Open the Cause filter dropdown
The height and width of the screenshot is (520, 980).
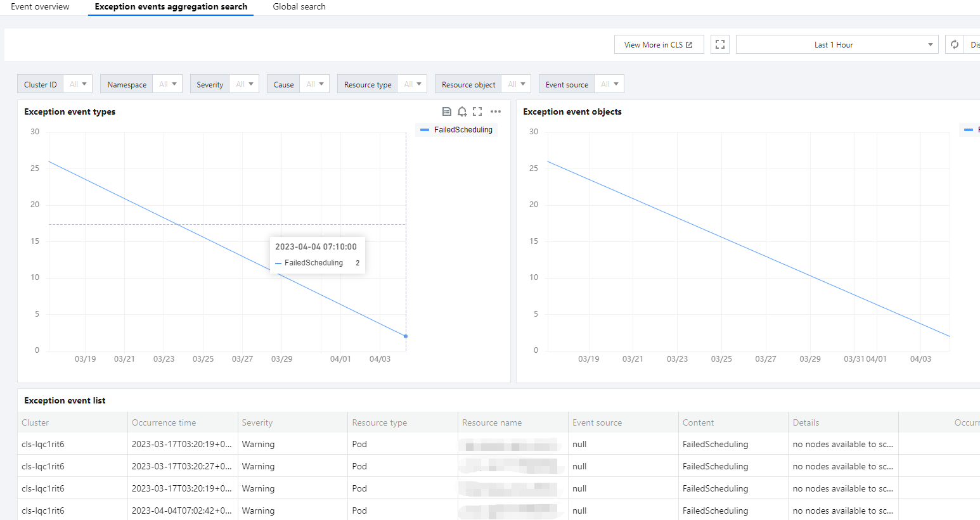click(x=314, y=84)
